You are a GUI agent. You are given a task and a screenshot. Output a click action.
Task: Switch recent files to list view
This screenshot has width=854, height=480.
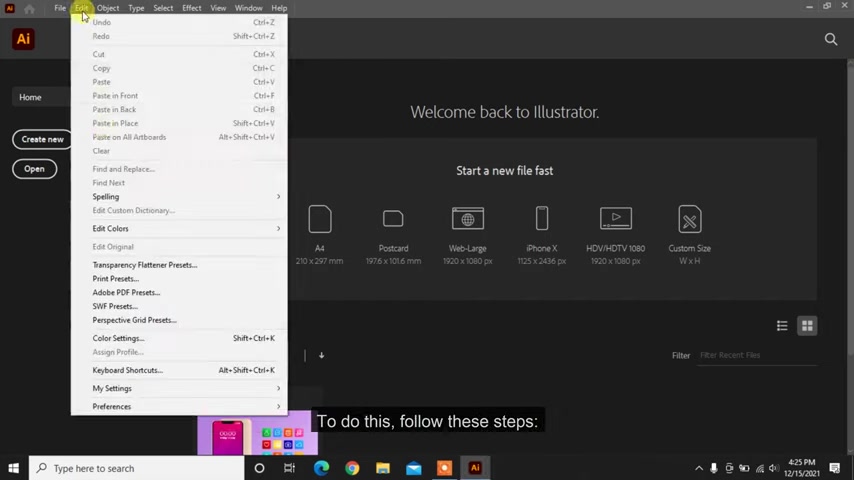point(782,326)
